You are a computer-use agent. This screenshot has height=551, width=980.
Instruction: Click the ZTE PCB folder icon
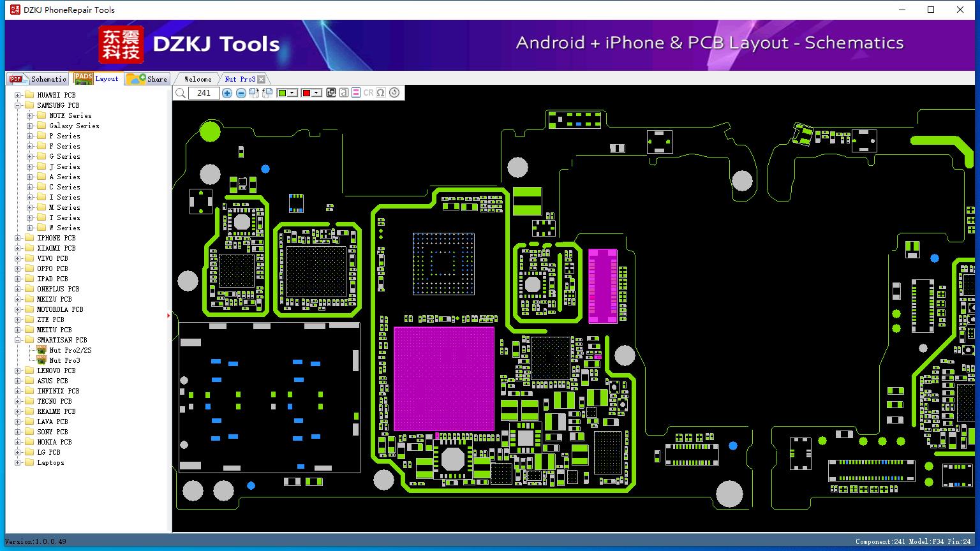coord(29,320)
